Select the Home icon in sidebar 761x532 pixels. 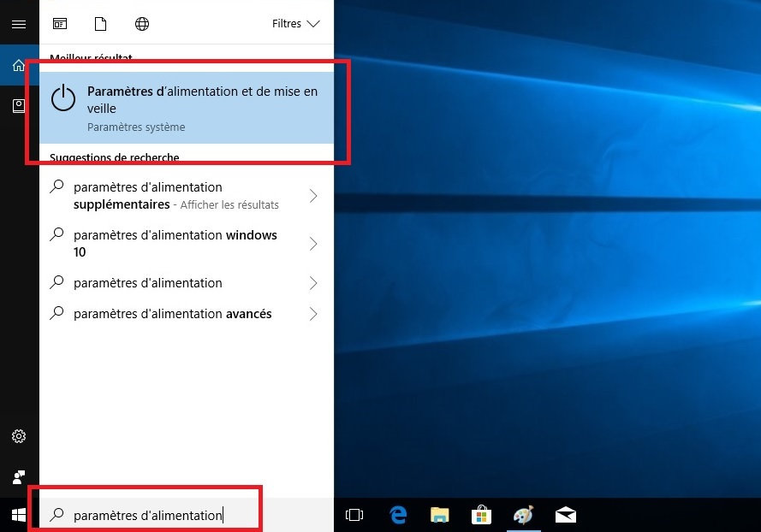point(19,66)
